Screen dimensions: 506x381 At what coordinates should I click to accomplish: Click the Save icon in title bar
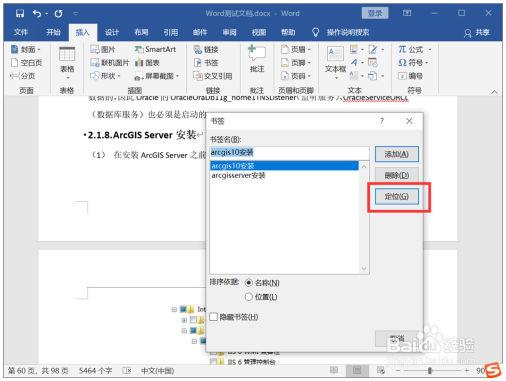(20, 13)
